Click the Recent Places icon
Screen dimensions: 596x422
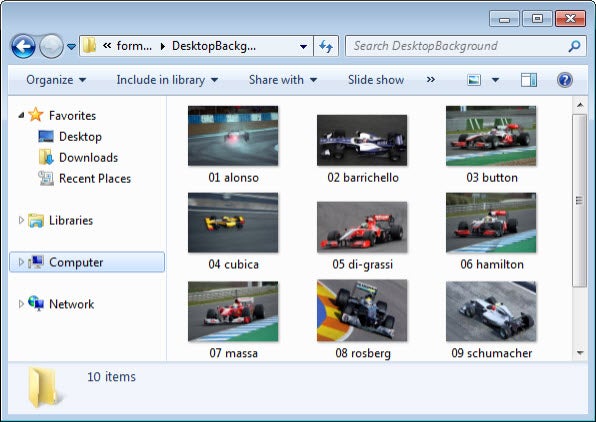tap(46, 178)
